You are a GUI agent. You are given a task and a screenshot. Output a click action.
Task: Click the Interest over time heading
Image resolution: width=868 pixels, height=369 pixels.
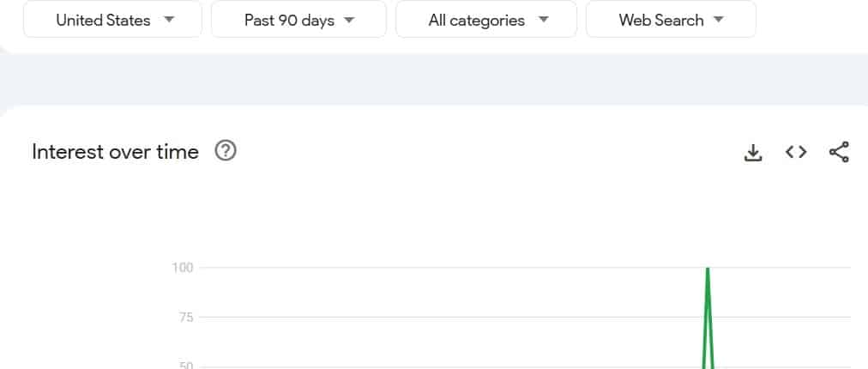click(x=115, y=151)
